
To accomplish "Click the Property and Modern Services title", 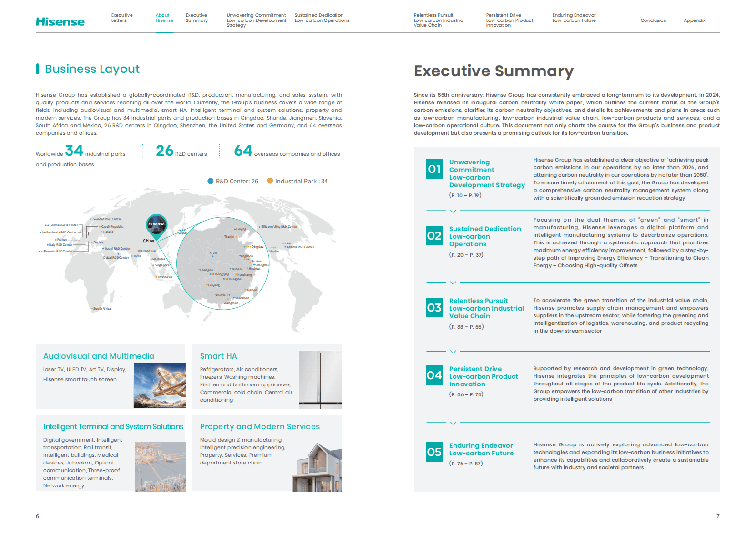I will 260,426.
